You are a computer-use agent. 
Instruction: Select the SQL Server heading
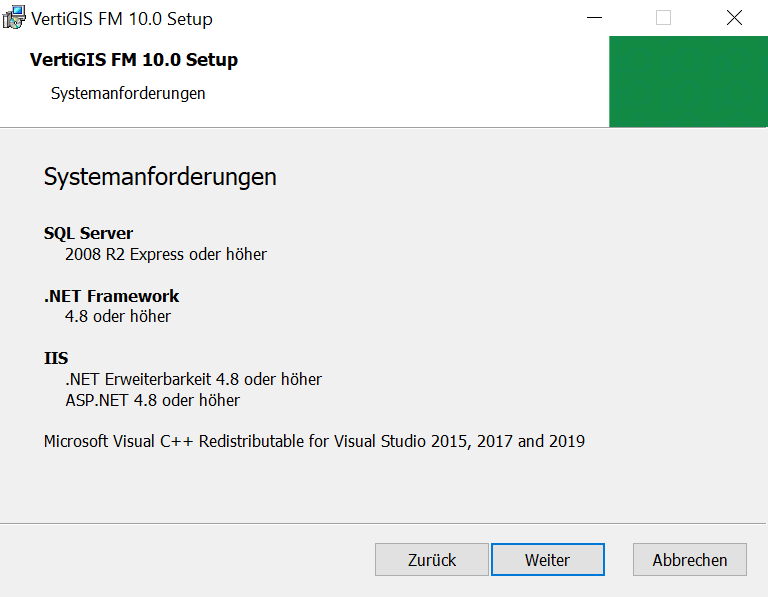click(88, 233)
